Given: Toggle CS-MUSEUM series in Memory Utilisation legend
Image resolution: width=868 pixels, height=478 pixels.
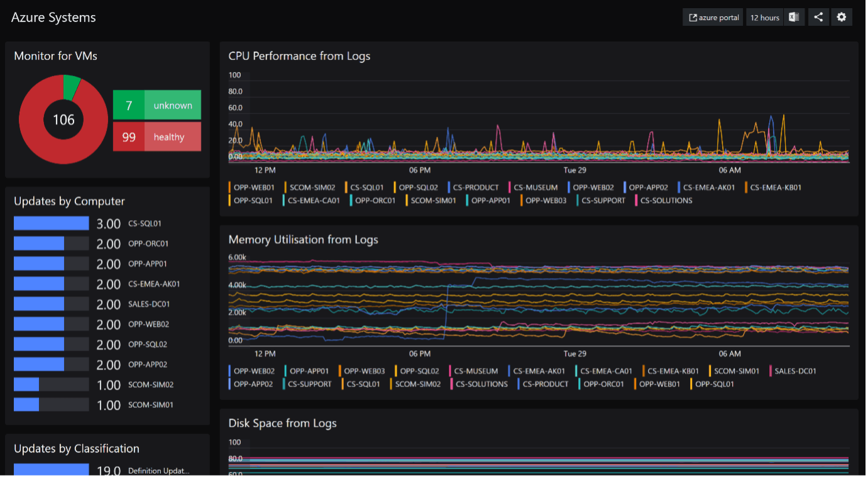Looking at the screenshot, I should (474, 371).
